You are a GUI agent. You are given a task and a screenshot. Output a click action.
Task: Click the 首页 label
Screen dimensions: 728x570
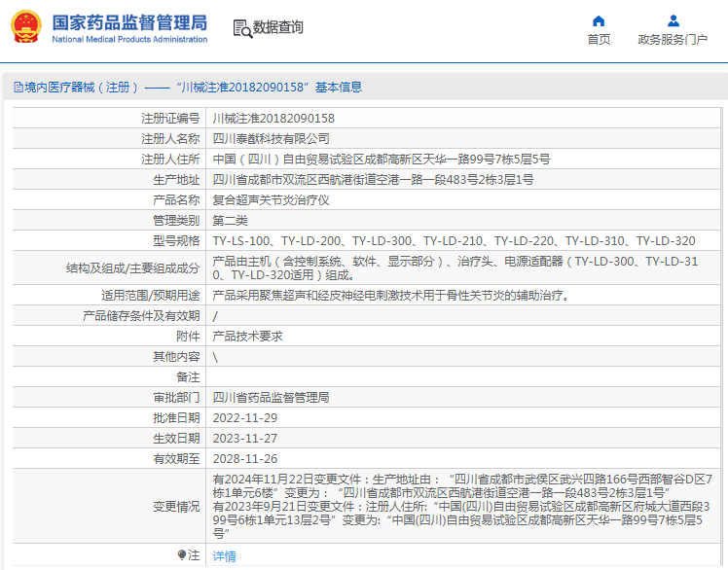point(599,40)
